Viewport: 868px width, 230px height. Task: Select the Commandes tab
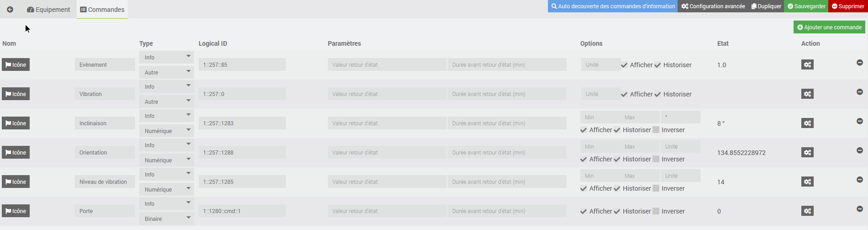(x=102, y=10)
